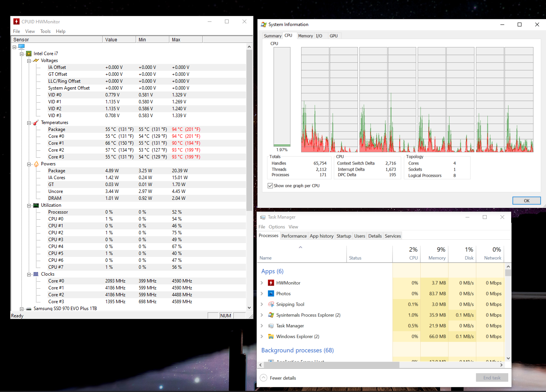This screenshot has height=392, width=546.
Task: Click the HWMonitor vertical scrollbar thumb
Action: (249, 130)
